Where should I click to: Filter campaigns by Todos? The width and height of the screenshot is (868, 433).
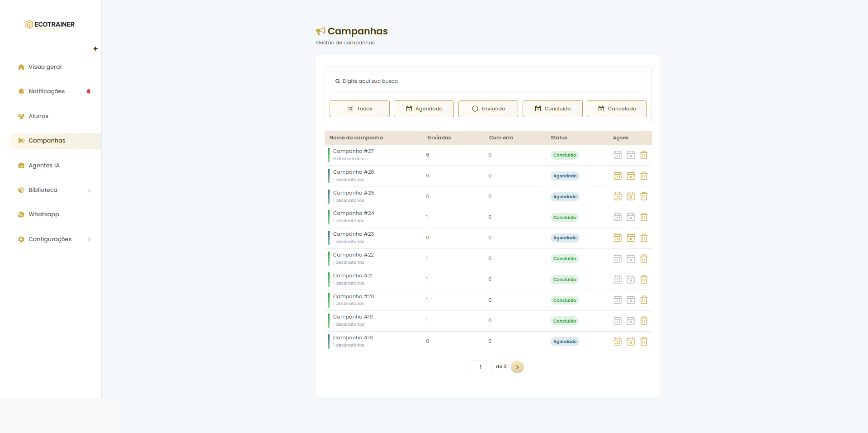click(359, 109)
